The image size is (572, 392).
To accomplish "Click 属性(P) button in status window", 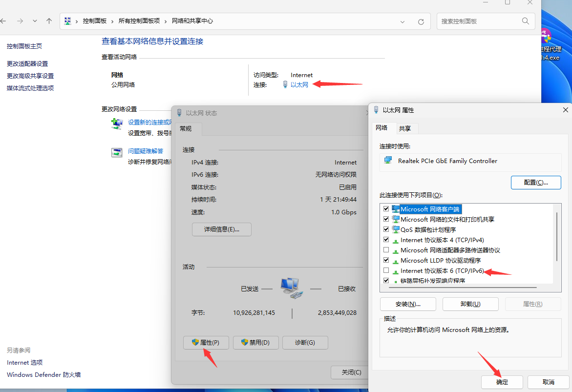I will (206, 342).
